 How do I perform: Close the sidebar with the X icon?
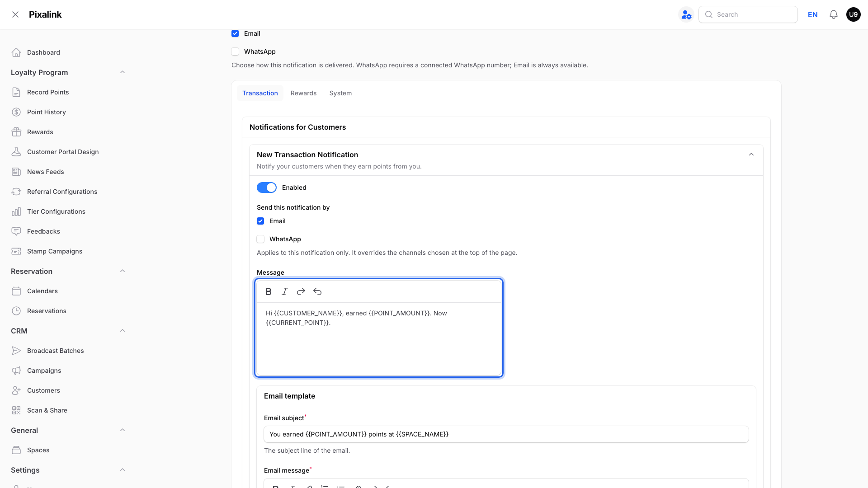(15, 14)
